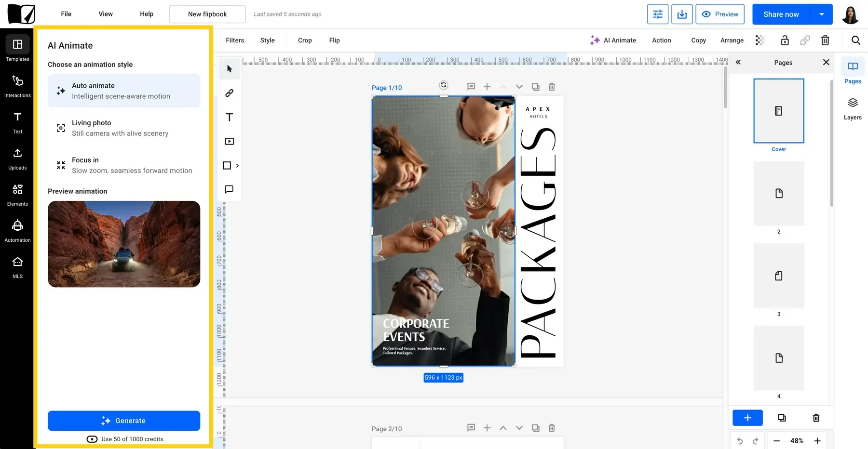Open the Uploads sidebar panel
The width and height of the screenshot is (868, 449).
coord(17,158)
